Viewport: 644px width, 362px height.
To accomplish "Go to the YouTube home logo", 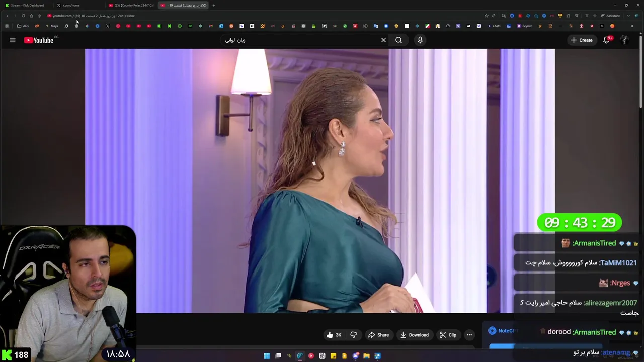I will [39, 40].
